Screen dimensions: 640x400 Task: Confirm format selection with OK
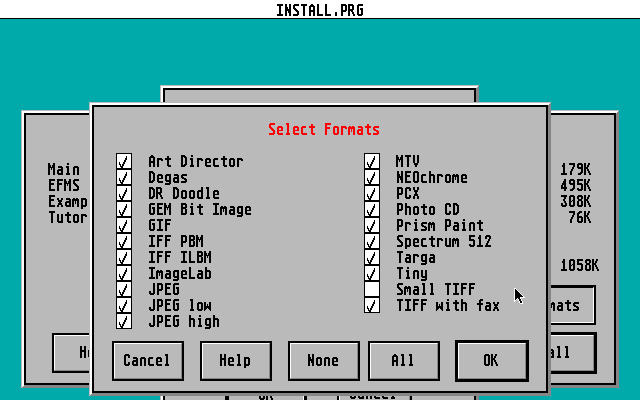[492, 361]
